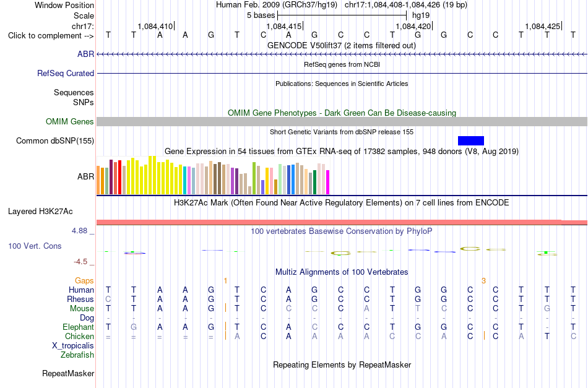Click the 'Rhesus' alignment row label
Image resolution: width=588 pixels, height=388 pixels.
(80, 299)
